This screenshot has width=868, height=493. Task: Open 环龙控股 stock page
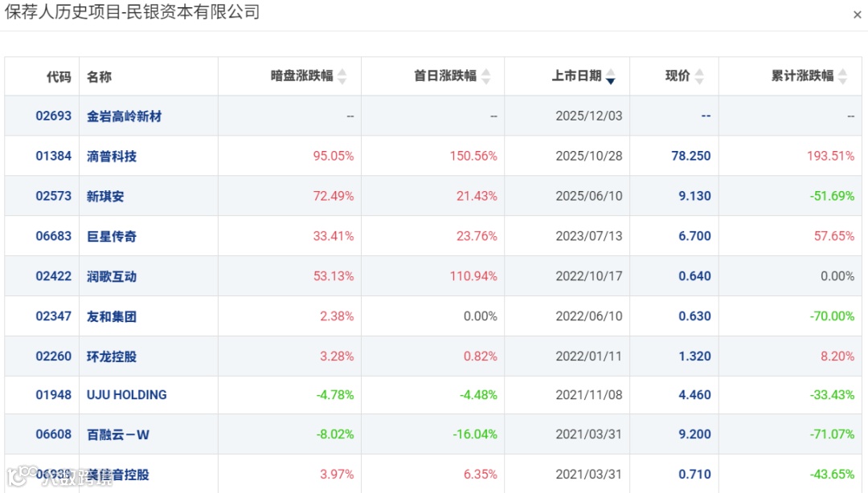[111, 357]
